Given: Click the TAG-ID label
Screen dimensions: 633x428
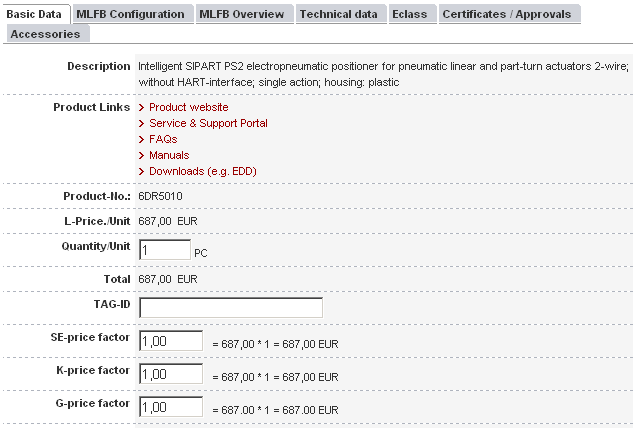Looking at the screenshot, I should [x=112, y=304].
